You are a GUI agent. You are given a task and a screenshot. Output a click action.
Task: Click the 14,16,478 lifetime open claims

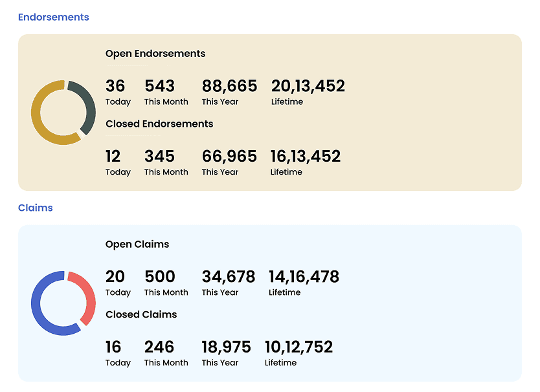(304, 277)
